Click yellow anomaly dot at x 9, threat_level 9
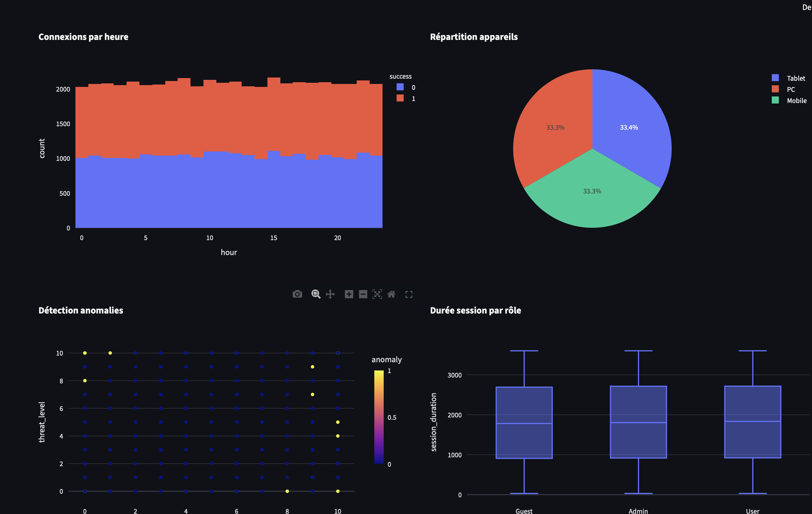812x514 pixels. click(x=313, y=367)
